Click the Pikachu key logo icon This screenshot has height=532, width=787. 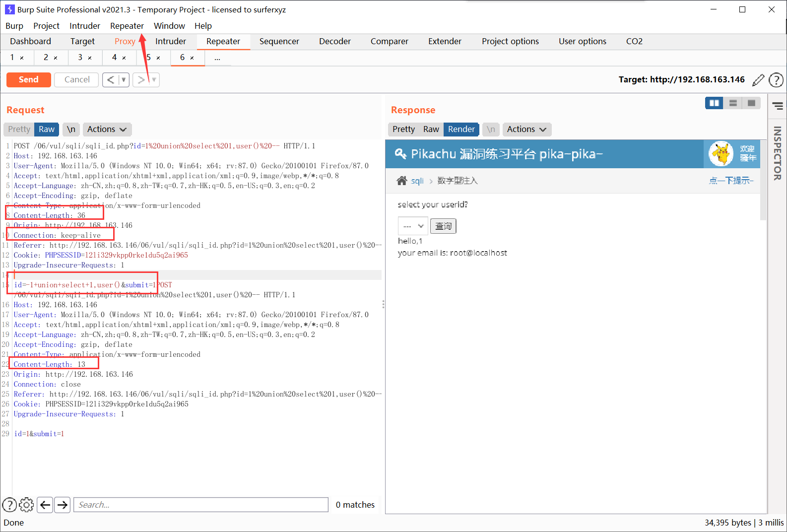pos(400,153)
